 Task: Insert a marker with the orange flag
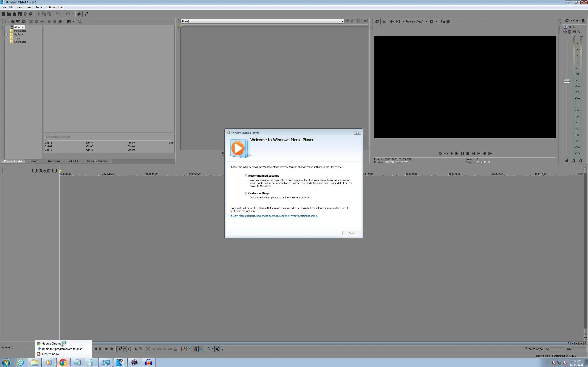point(183,349)
